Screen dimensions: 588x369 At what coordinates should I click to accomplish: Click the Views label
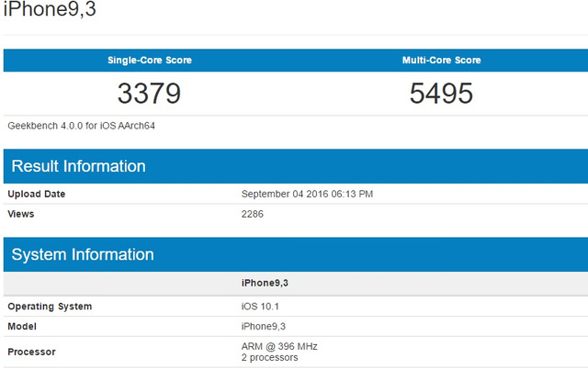pyautogui.click(x=21, y=214)
